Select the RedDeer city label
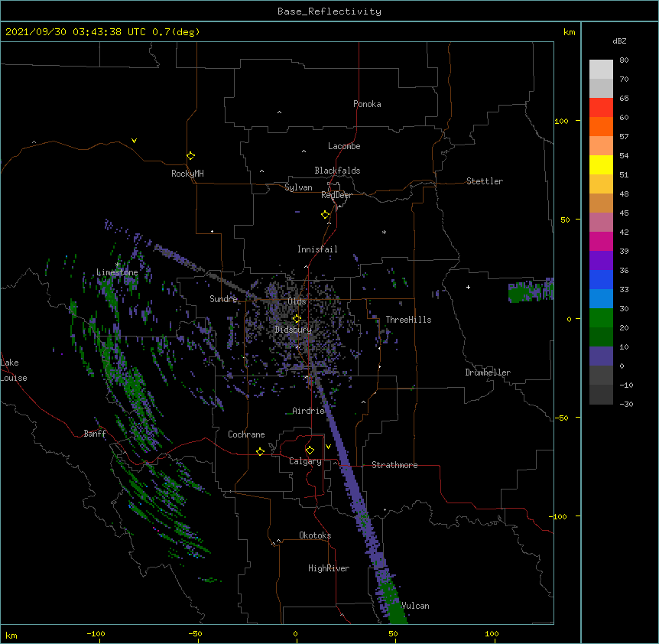 click(336, 195)
